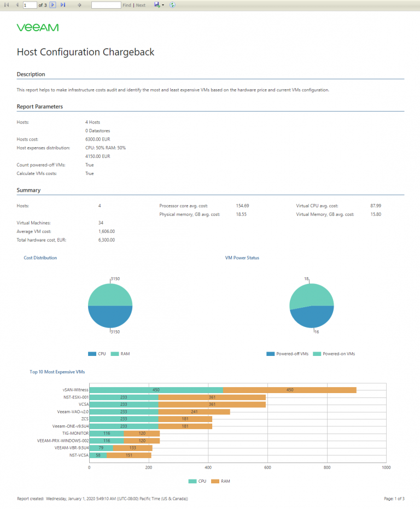
Task: Go back to parent report arrow
Action: tap(79, 5)
